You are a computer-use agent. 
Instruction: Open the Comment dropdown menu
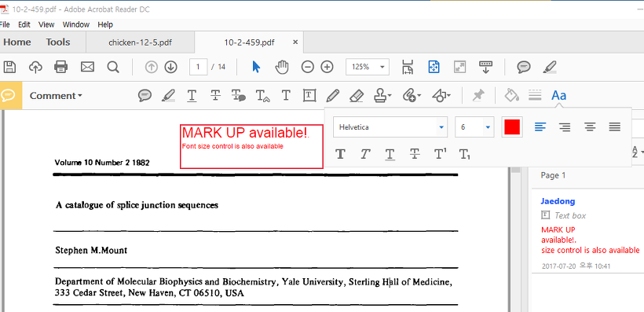[56, 96]
